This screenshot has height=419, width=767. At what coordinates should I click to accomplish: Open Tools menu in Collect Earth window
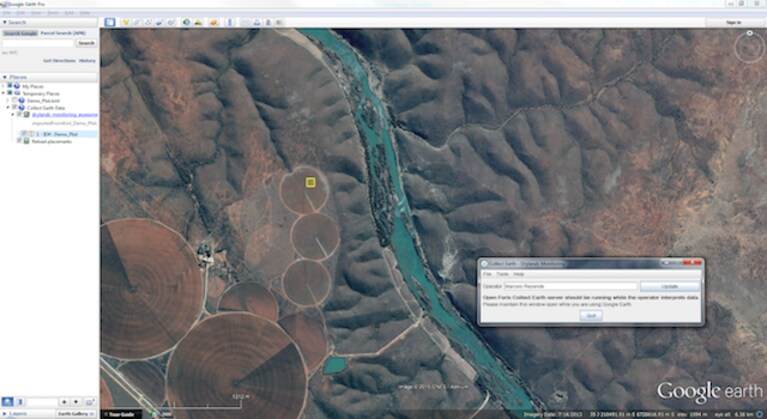502,274
